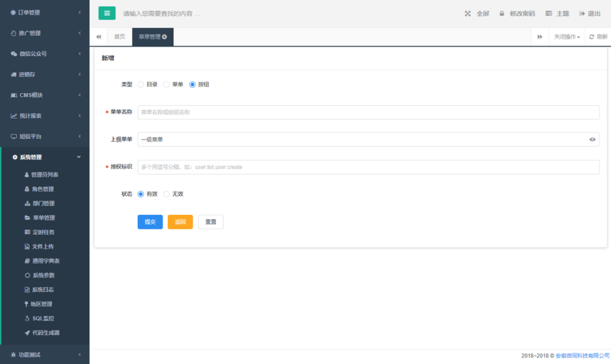Focus the top search input box

tap(162, 13)
